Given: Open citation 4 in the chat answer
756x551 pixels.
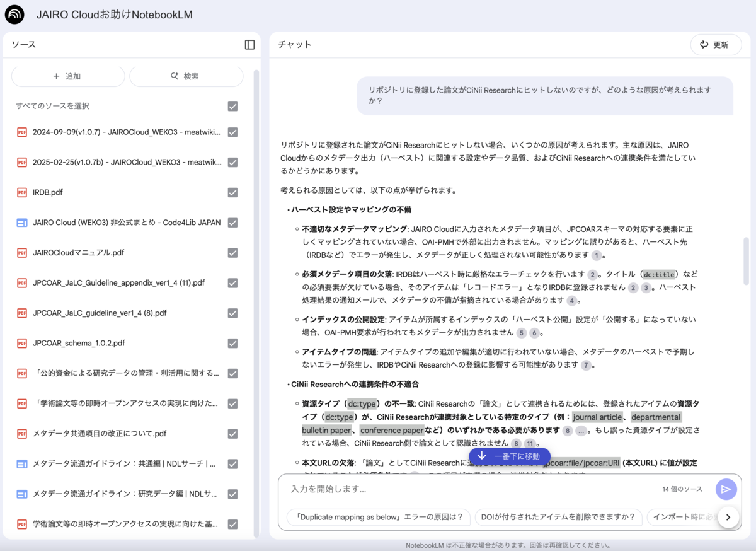Looking at the screenshot, I should pyautogui.click(x=571, y=301).
